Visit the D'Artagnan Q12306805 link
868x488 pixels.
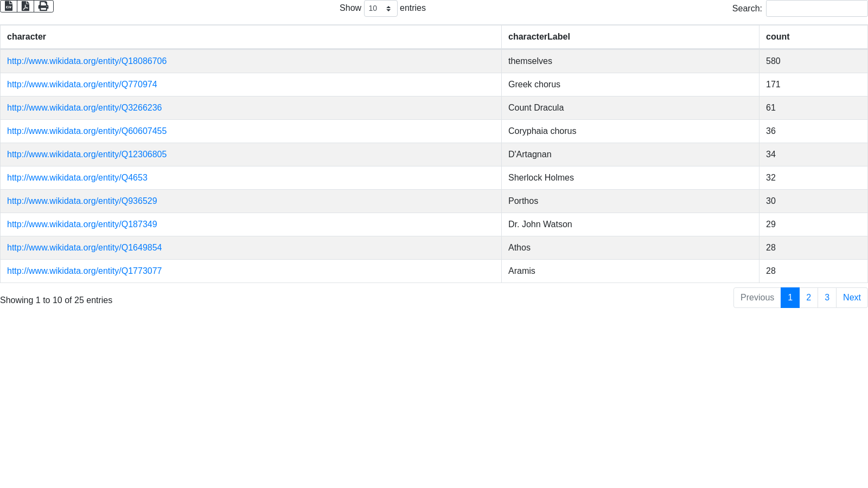point(87,155)
